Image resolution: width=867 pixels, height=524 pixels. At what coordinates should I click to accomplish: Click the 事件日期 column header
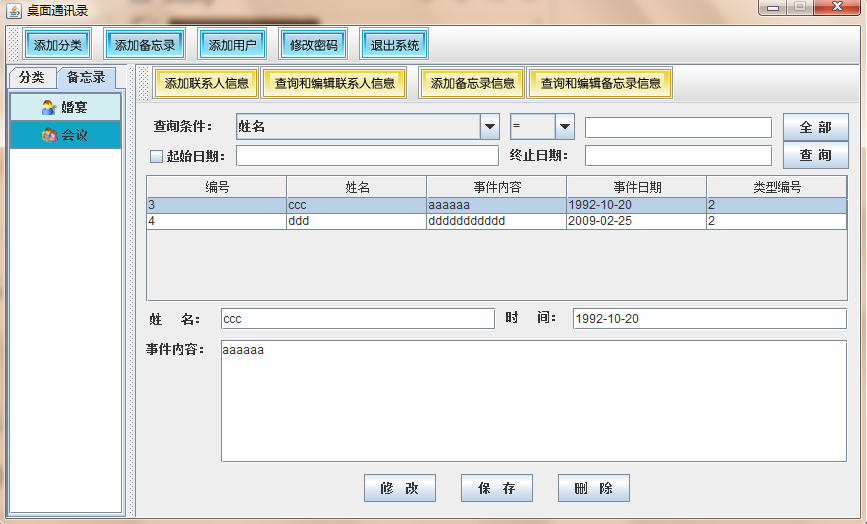tap(636, 187)
